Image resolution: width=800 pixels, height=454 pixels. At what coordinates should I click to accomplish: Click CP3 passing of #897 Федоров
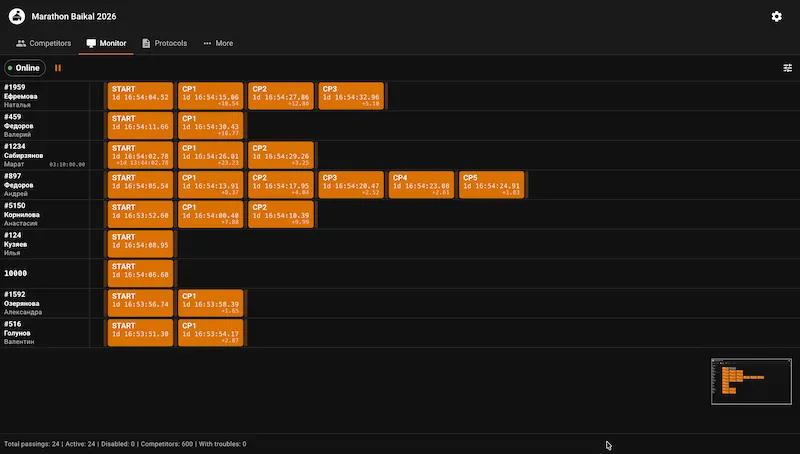point(351,185)
